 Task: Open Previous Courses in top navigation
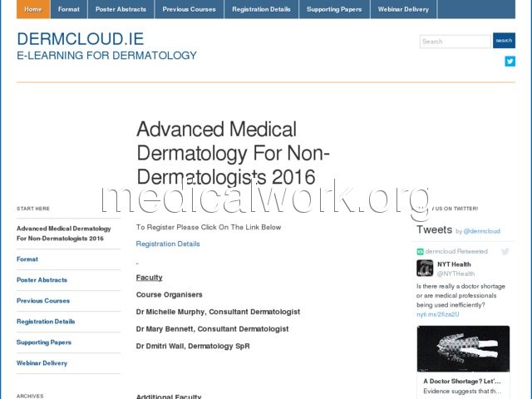click(x=190, y=9)
